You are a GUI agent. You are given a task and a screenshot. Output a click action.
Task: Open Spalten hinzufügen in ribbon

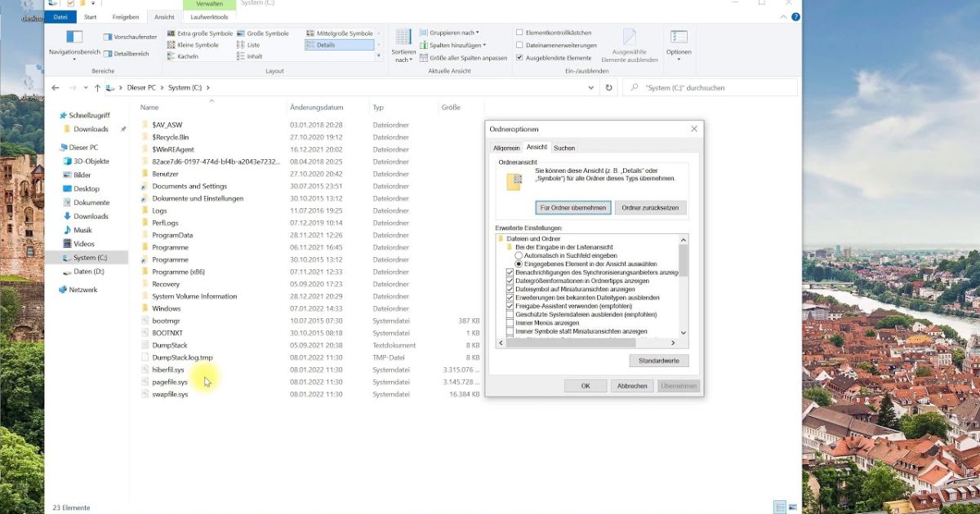[x=455, y=46]
